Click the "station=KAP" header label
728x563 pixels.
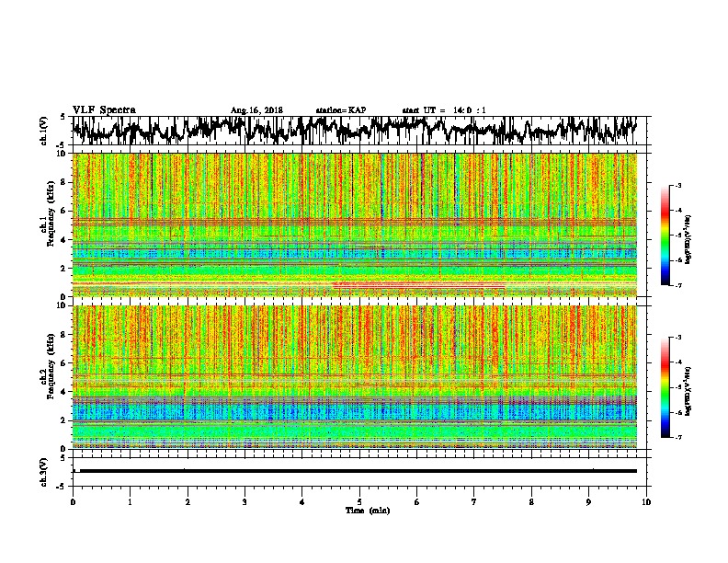(x=341, y=110)
